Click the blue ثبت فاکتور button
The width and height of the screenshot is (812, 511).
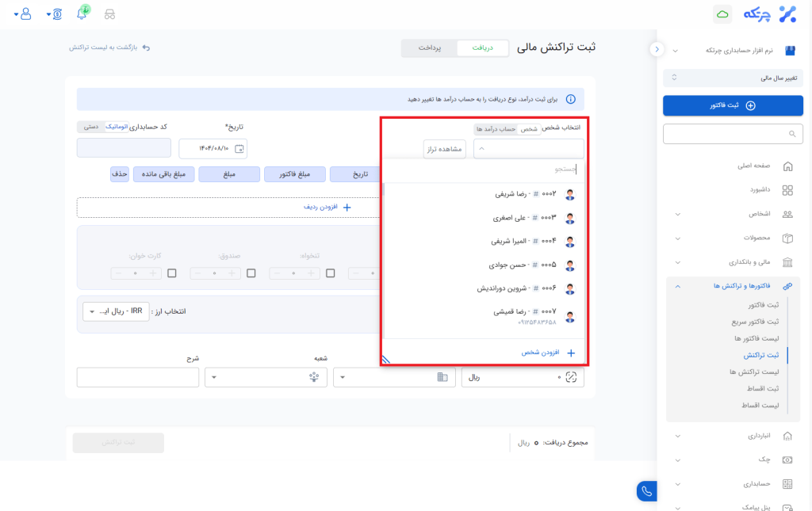[x=733, y=105]
